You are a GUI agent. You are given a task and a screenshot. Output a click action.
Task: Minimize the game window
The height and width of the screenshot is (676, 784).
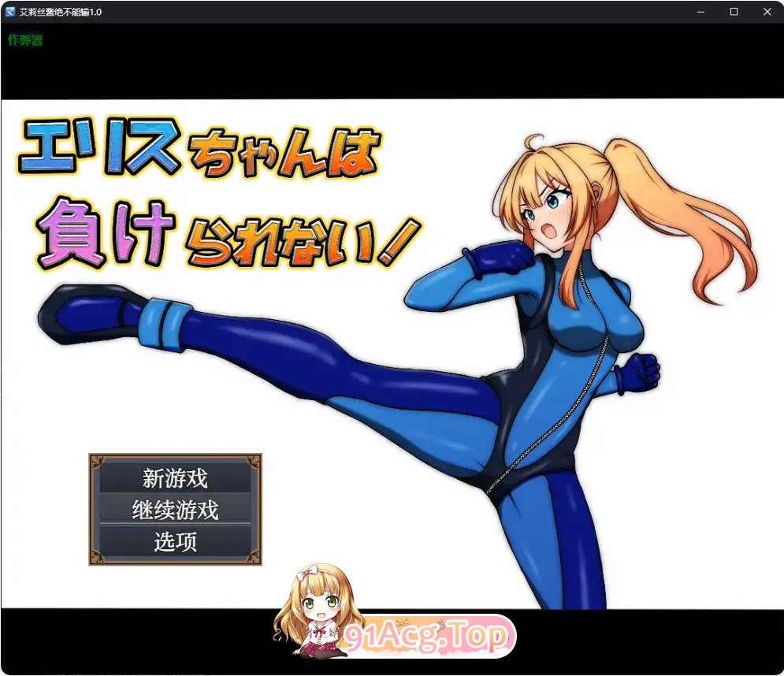coord(700,12)
